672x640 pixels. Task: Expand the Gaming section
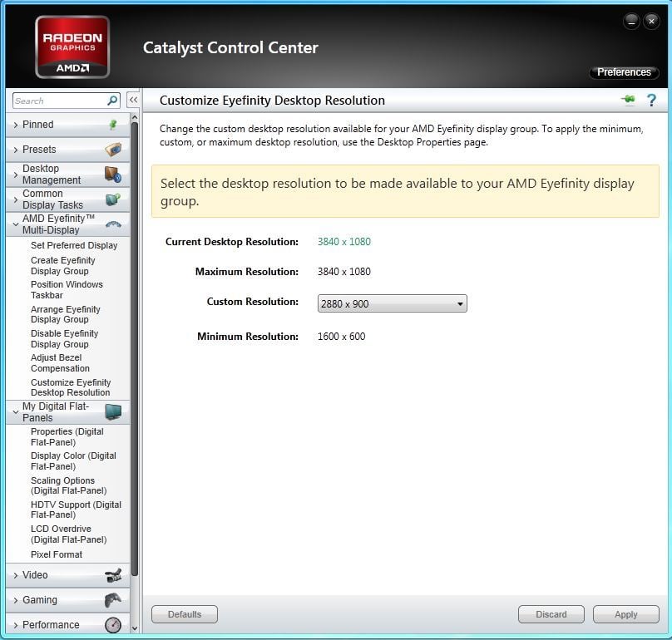[x=16, y=600]
